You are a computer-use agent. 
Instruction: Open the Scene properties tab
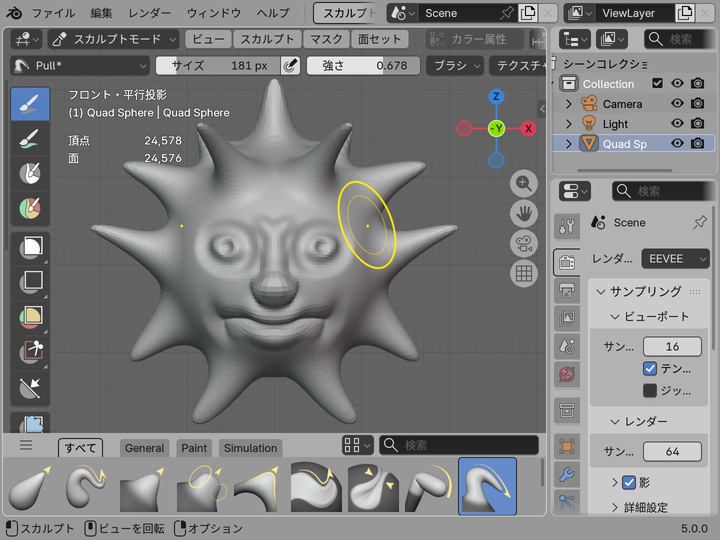pos(567,346)
